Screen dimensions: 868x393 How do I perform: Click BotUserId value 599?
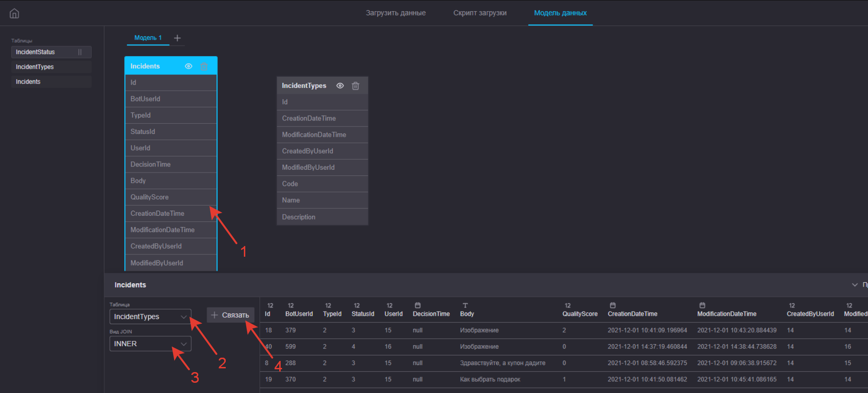[290, 346]
